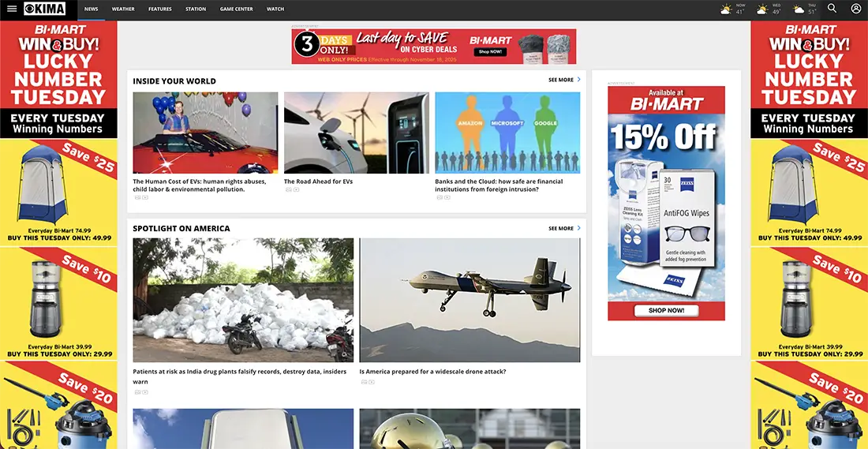Screen dimensions: 868x449
Task: Click white bags pile thumbnail
Action: point(243,300)
